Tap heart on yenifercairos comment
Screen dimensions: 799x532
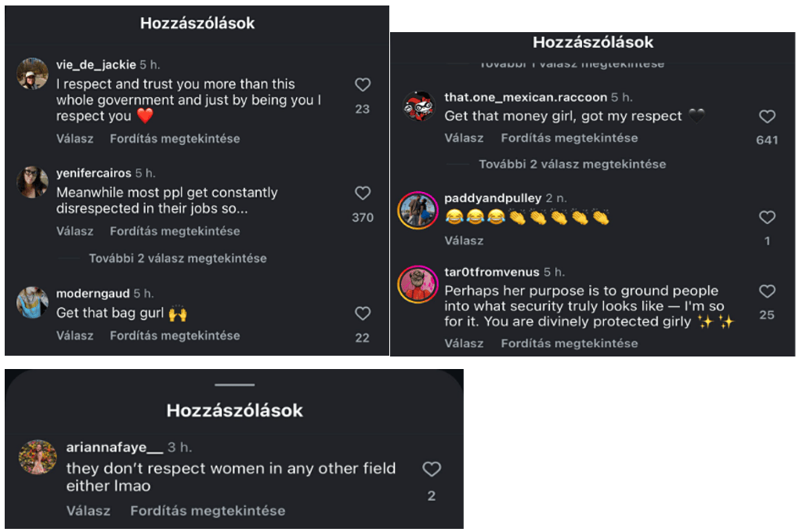tap(363, 193)
